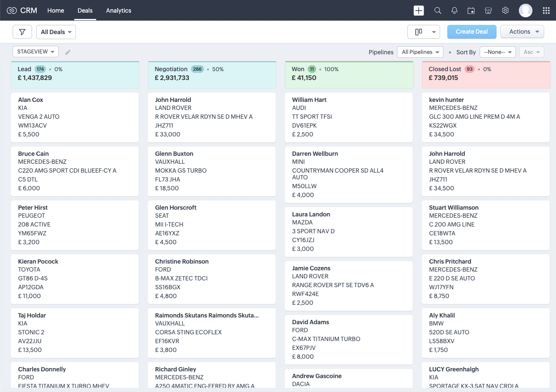
Task: Show notifications via the bell icon
Action: 454,11
